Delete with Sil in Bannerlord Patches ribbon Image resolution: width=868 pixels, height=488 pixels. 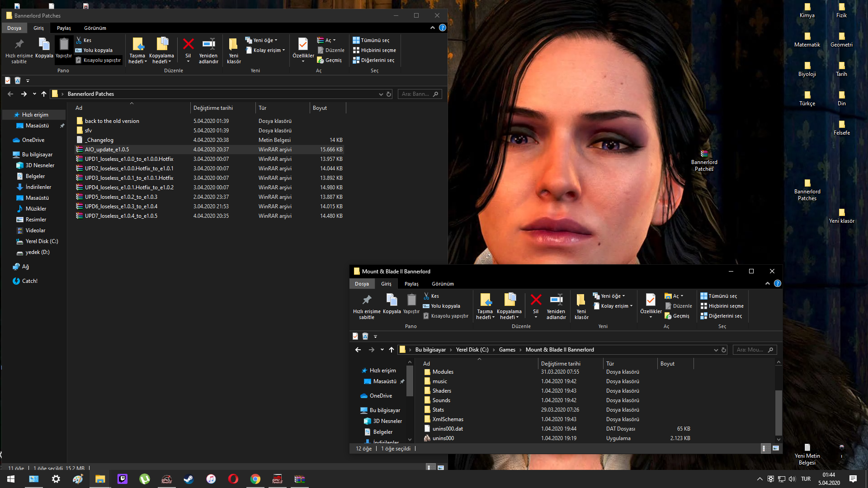[x=188, y=50]
